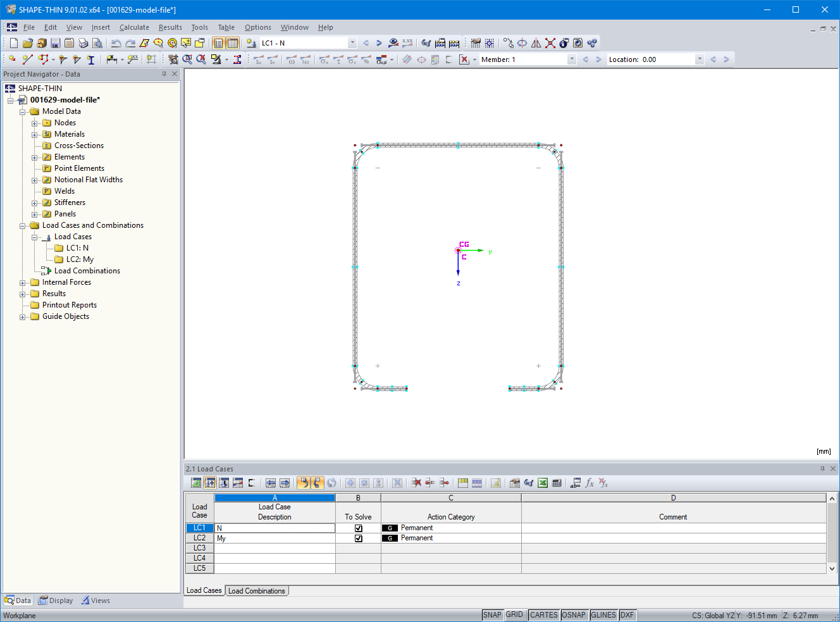Image resolution: width=840 pixels, height=622 pixels.
Task: Undo the last action
Action: (x=116, y=43)
